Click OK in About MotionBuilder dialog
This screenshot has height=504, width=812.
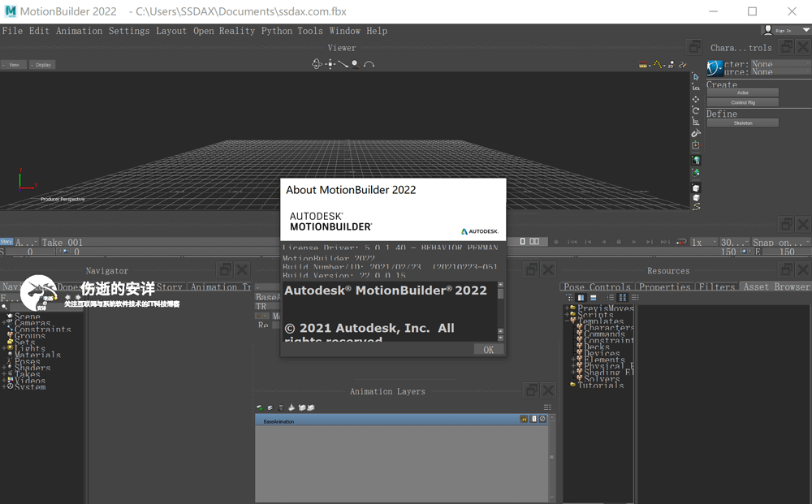click(488, 350)
